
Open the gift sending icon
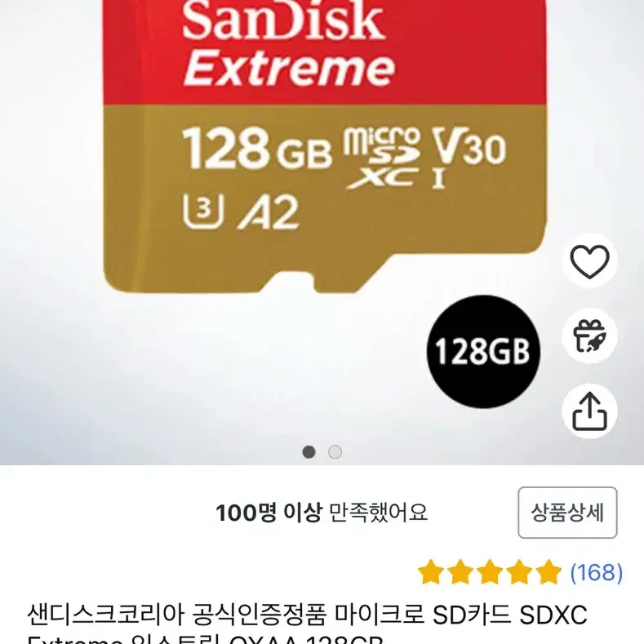click(x=589, y=336)
